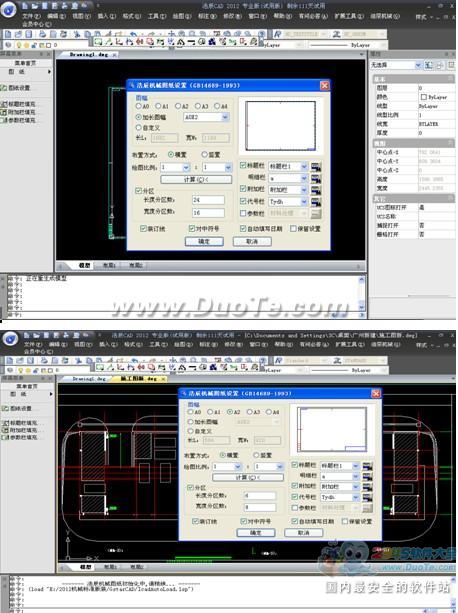
Task: Open 文件 menu in window showing the 属性 panel
Action: (31, 16)
